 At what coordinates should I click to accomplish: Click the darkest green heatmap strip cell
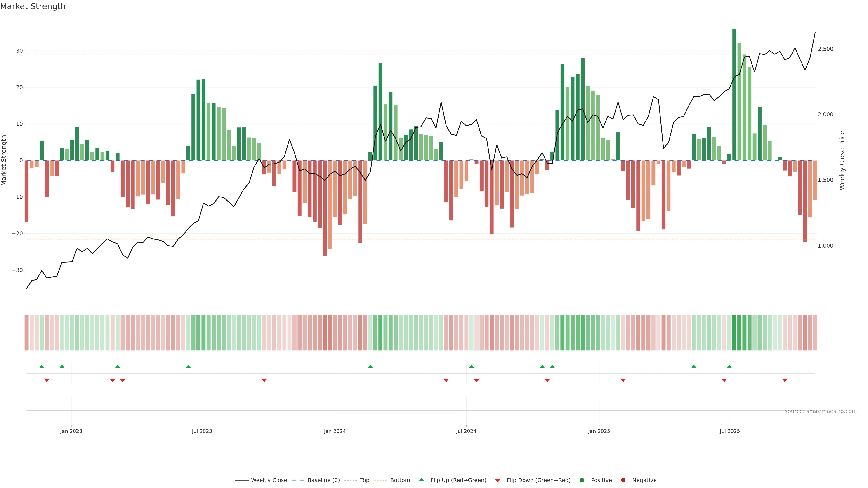click(x=734, y=333)
